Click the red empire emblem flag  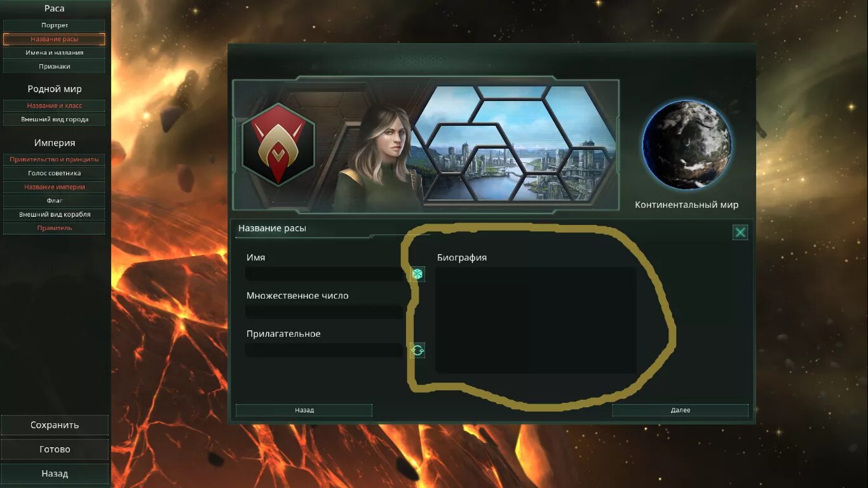click(278, 145)
